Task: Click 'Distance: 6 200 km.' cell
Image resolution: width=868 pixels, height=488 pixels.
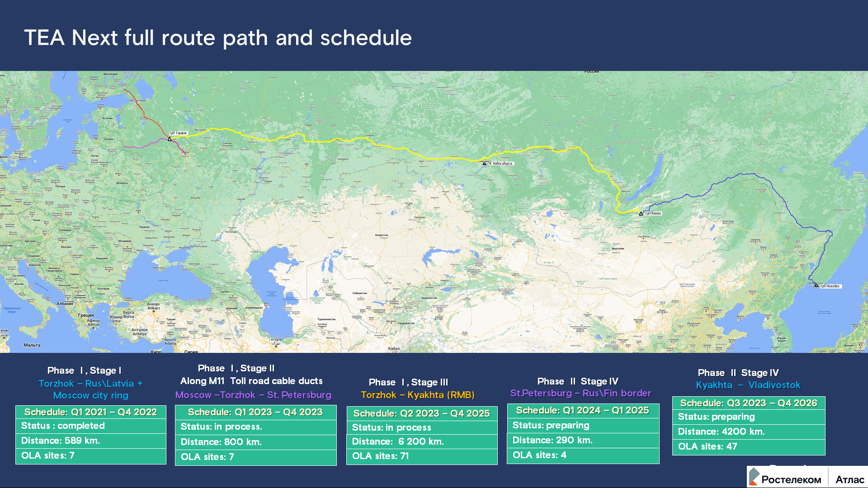Action: tap(422, 441)
